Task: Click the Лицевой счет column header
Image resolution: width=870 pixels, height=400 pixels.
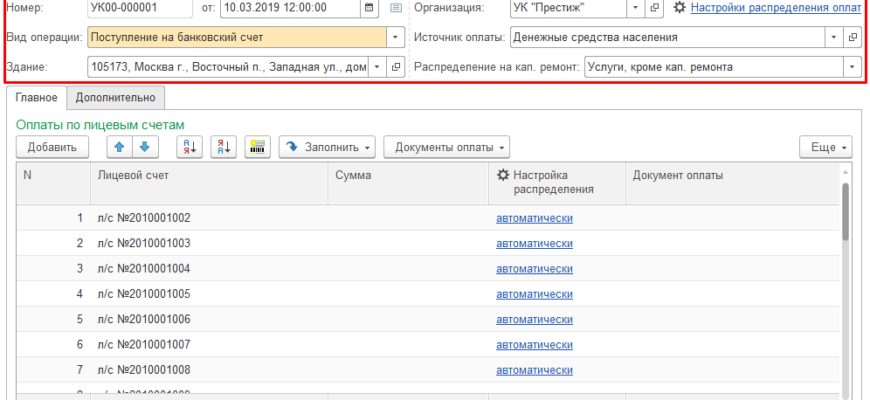Action: pyautogui.click(x=209, y=183)
